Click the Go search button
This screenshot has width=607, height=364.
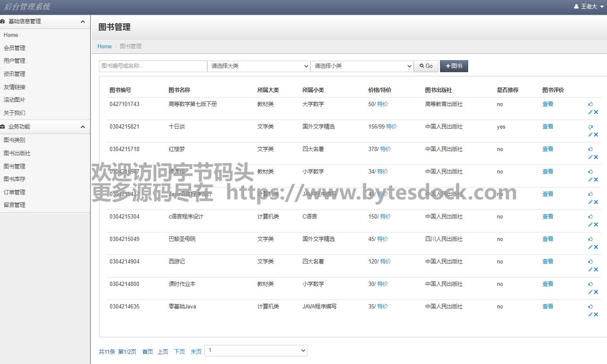click(x=426, y=66)
